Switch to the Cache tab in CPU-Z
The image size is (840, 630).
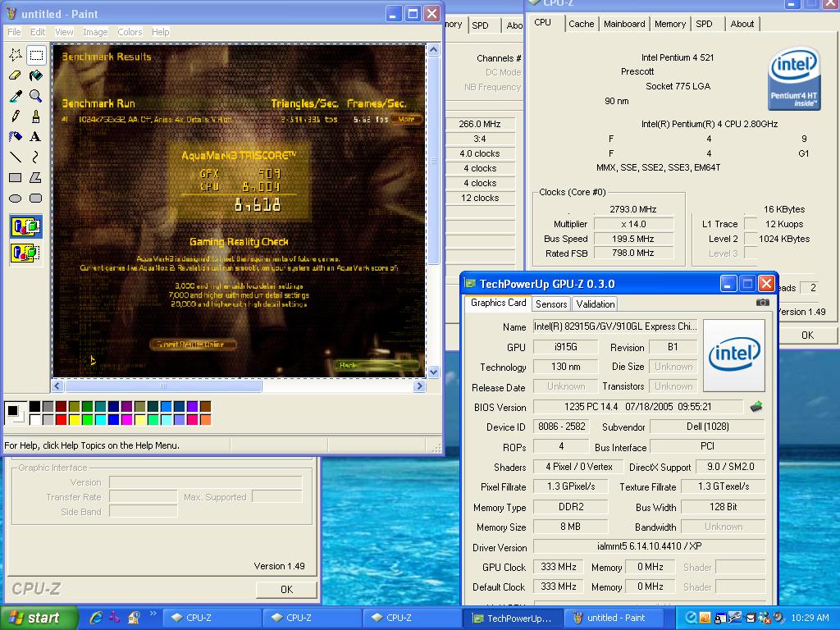tap(582, 24)
